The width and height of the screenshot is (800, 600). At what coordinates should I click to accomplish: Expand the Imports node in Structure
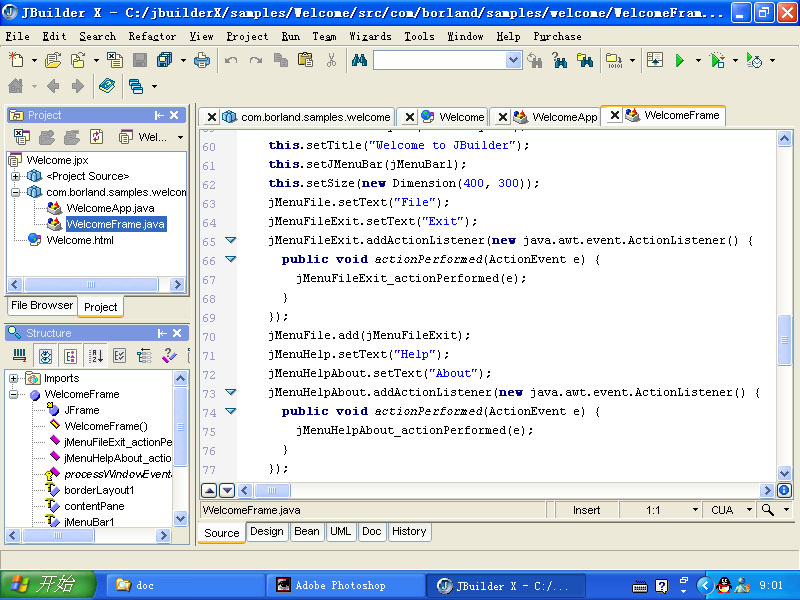(15, 378)
